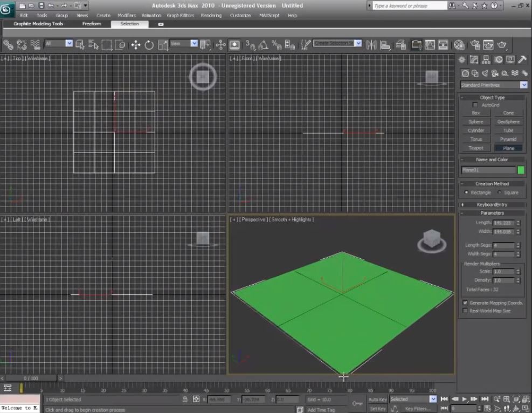
Task: Open the View reference coordinate dropdown
Action: 184,44
